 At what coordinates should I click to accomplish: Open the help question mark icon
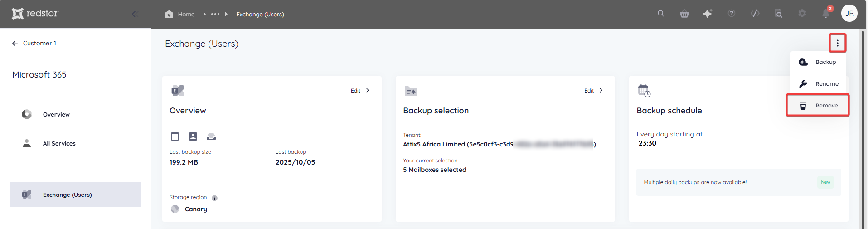pos(732,13)
